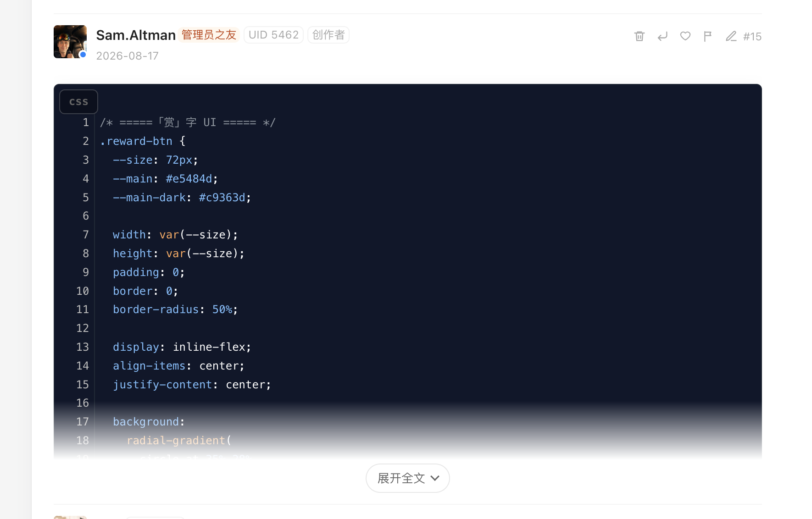This screenshot has height=519, width=812.
Task: Click the --main: #e5484d line
Action: [166, 179]
